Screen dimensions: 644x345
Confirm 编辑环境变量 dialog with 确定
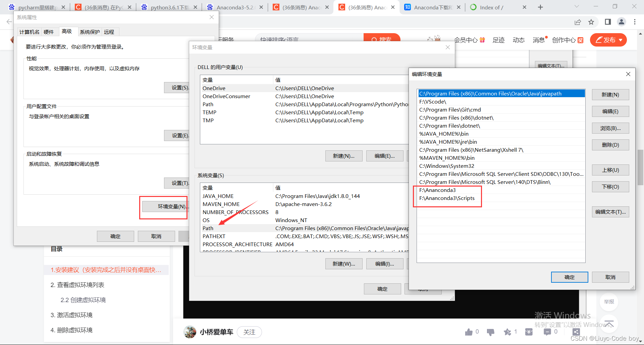pos(570,277)
